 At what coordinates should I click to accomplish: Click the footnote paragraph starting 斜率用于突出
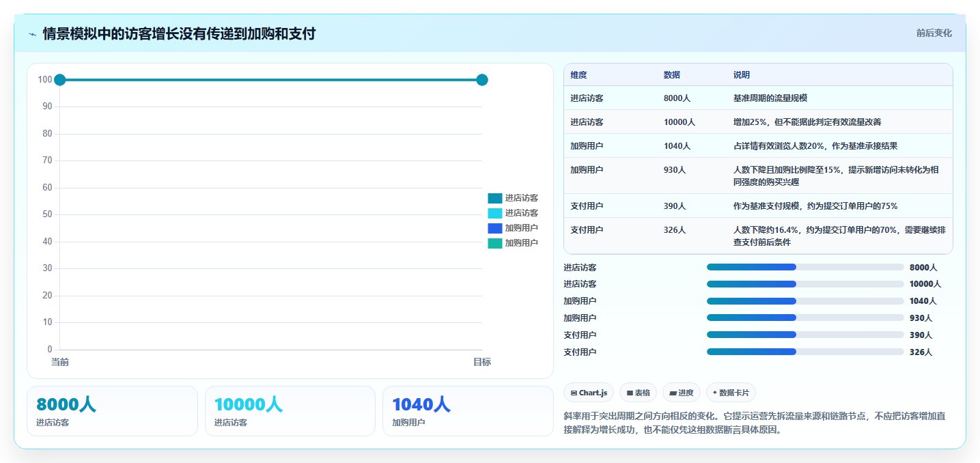(x=755, y=423)
